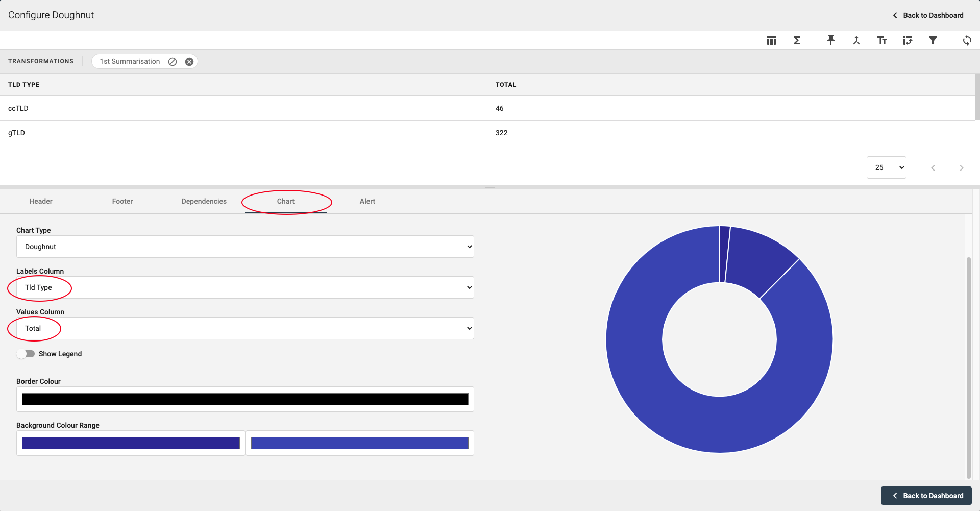
Task: Pick the black Border Colour swatch
Action: click(245, 399)
